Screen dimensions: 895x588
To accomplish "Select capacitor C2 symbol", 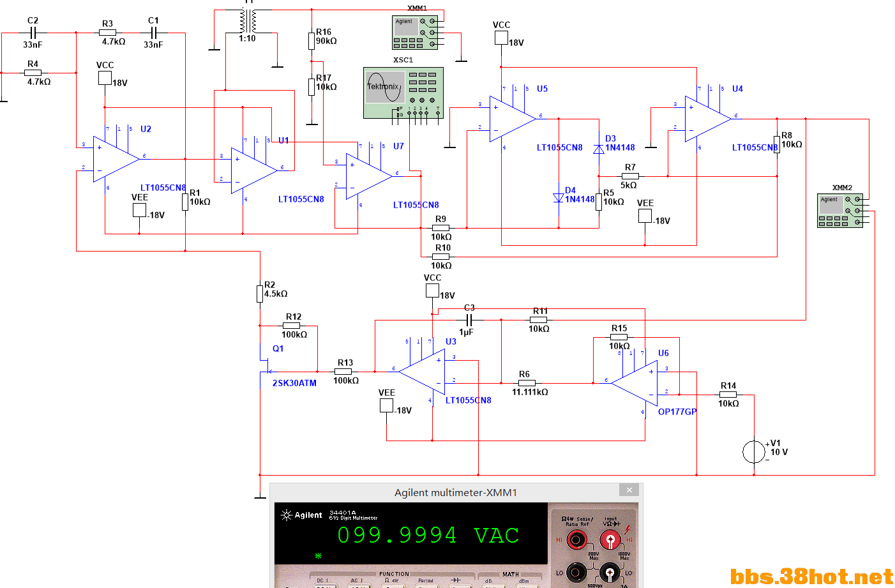I will (x=33, y=33).
